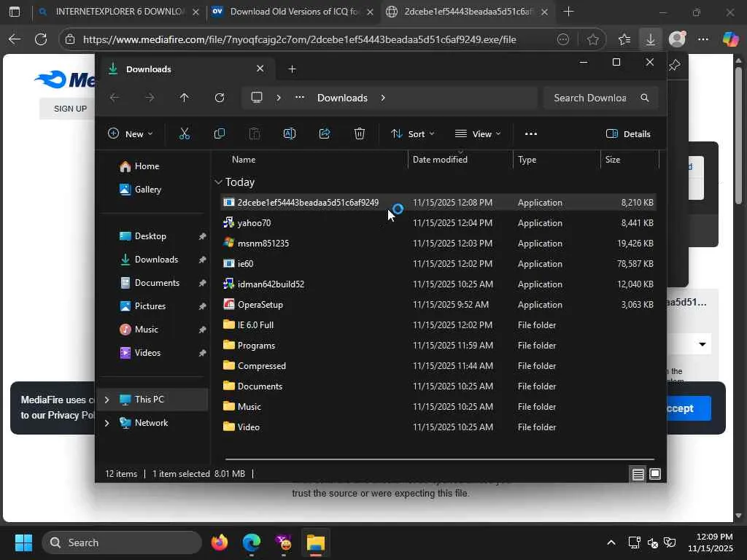Click the Share icon in Explorer toolbar
Image resolution: width=747 pixels, height=560 pixels.
pos(325,134)
